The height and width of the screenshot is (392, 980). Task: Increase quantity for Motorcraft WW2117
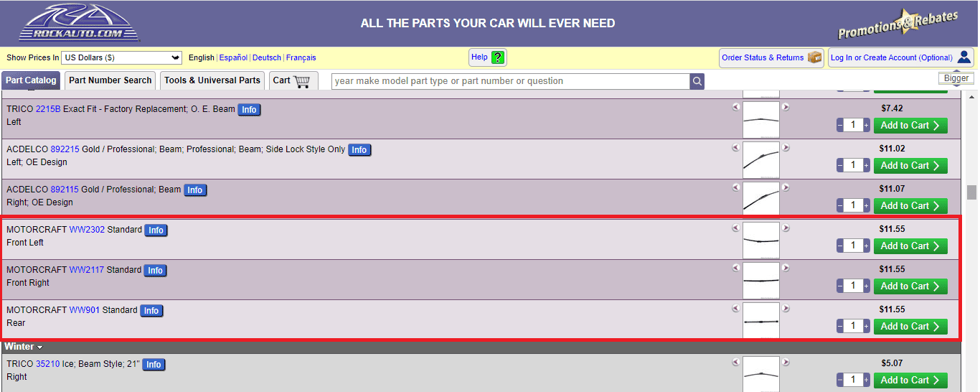click(x=866, y=286)
